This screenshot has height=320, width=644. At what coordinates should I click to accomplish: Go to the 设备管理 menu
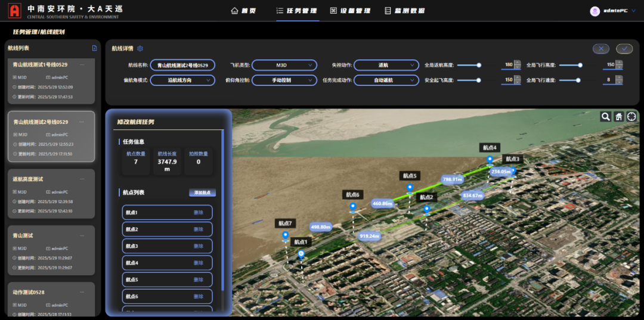350,11
